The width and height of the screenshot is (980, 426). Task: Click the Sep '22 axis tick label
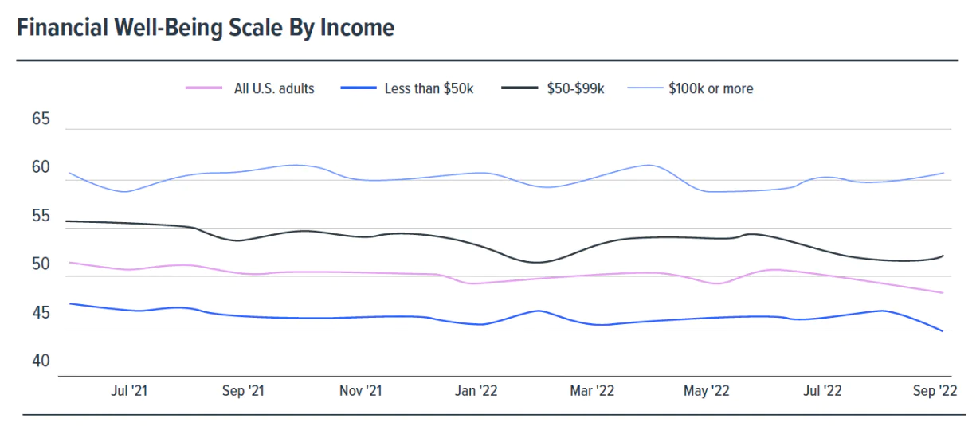tap(935, 391)
